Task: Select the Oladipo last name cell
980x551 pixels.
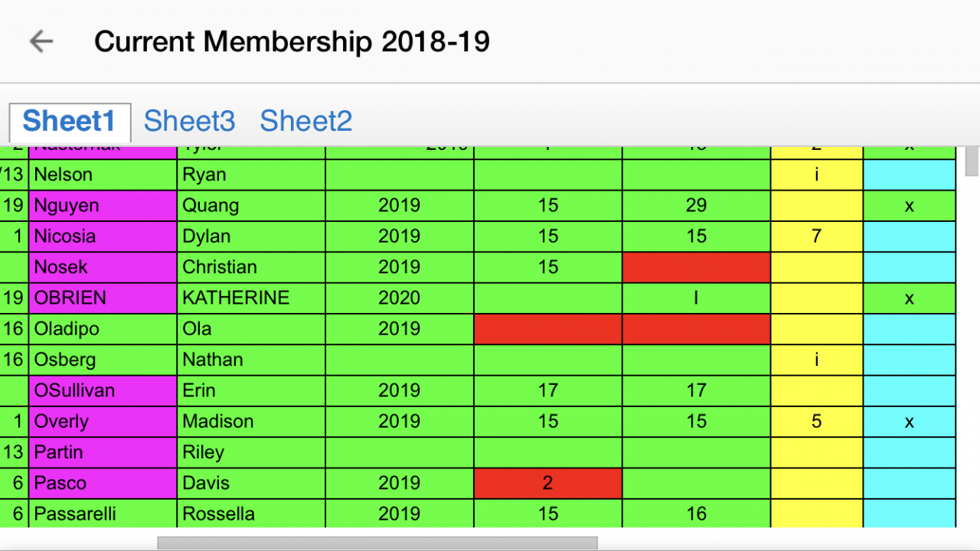Action: [x=103, y=328]
